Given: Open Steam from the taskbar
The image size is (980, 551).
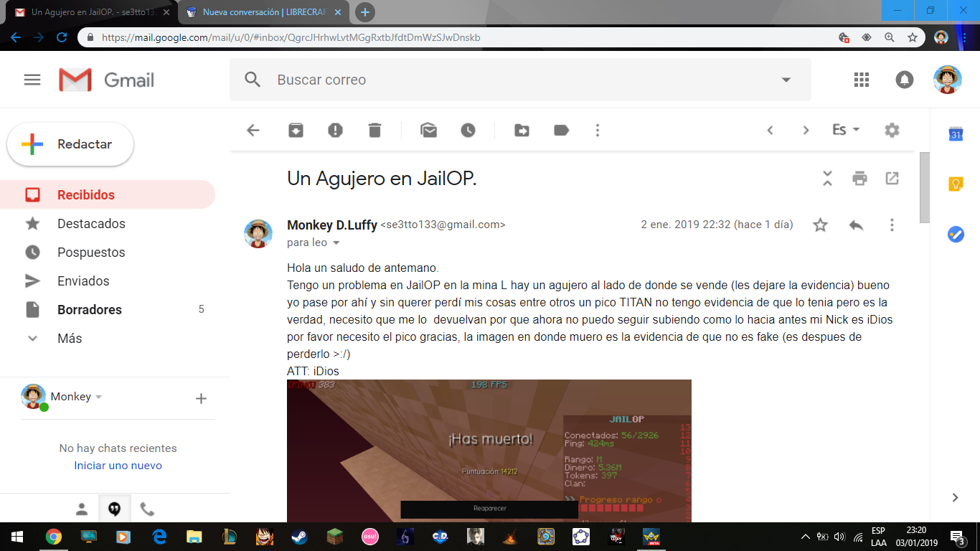Looking at the screenshot, I should [299, 536].
